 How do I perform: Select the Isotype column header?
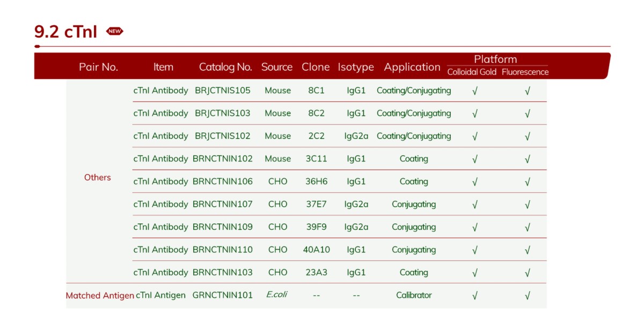[356, 67]
